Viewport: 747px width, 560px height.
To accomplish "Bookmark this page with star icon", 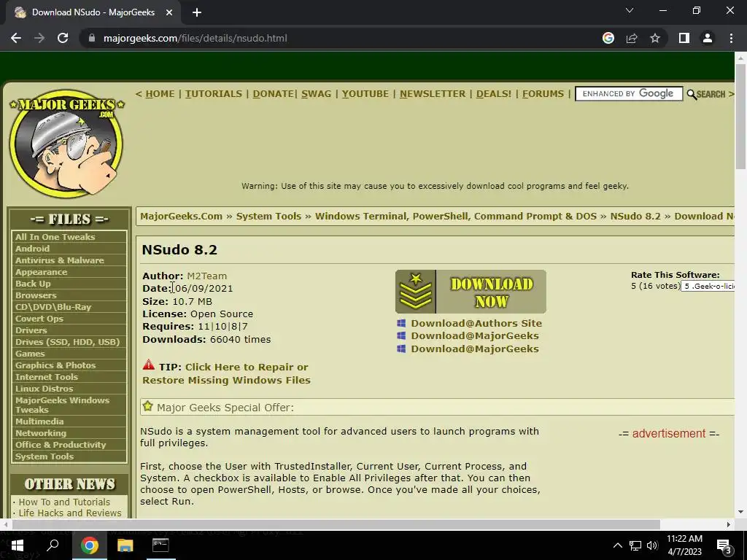I will click(x=655, y=38).
